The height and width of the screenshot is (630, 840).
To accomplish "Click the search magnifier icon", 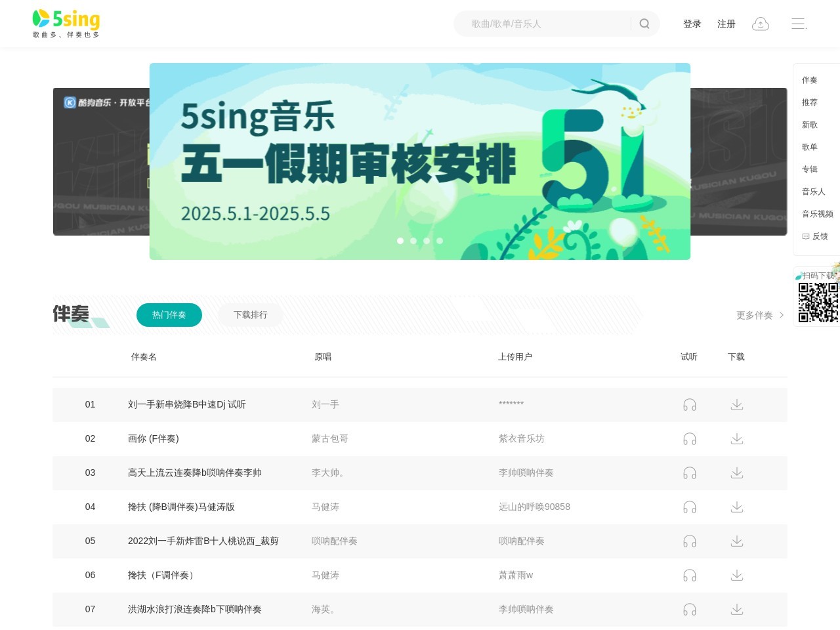I will tap(644, 24).
